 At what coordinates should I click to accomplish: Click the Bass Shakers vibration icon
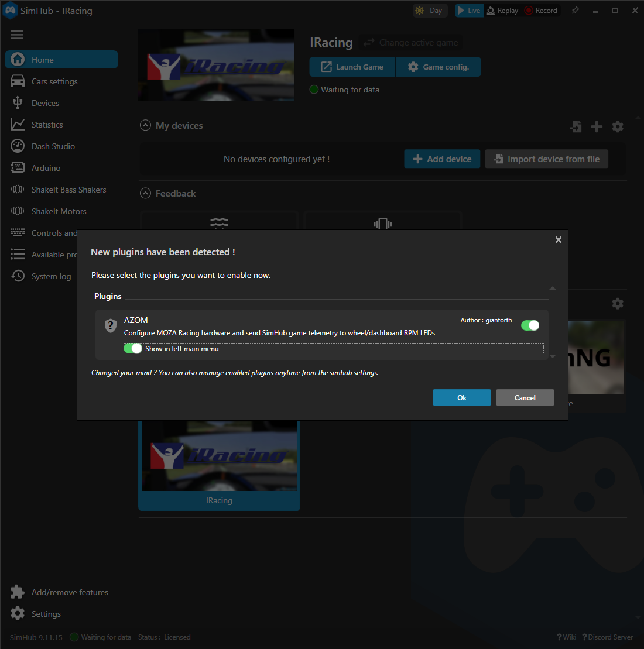click(x=18, y=189)
